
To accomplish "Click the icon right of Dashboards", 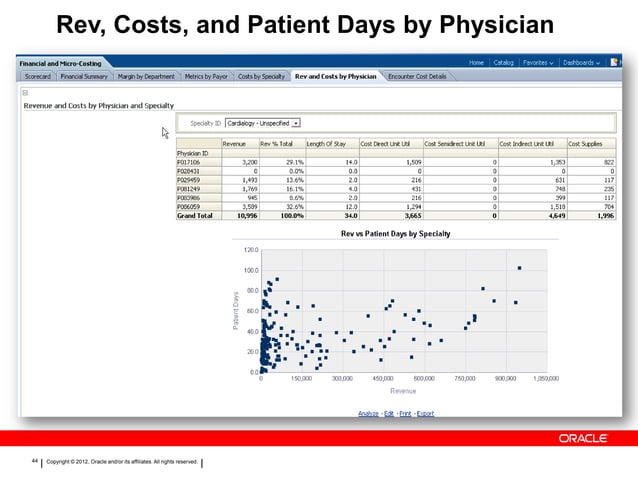I will pos(614,62).
